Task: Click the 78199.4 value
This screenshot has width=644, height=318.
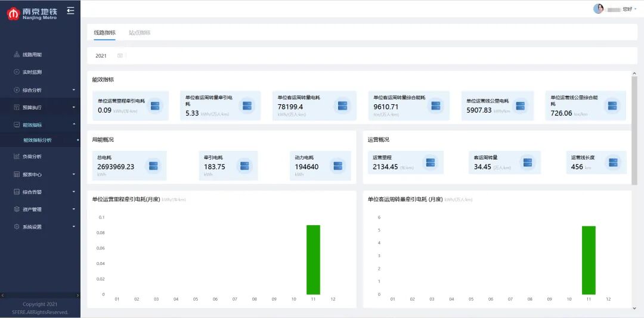Action: (x=290, y=107)
